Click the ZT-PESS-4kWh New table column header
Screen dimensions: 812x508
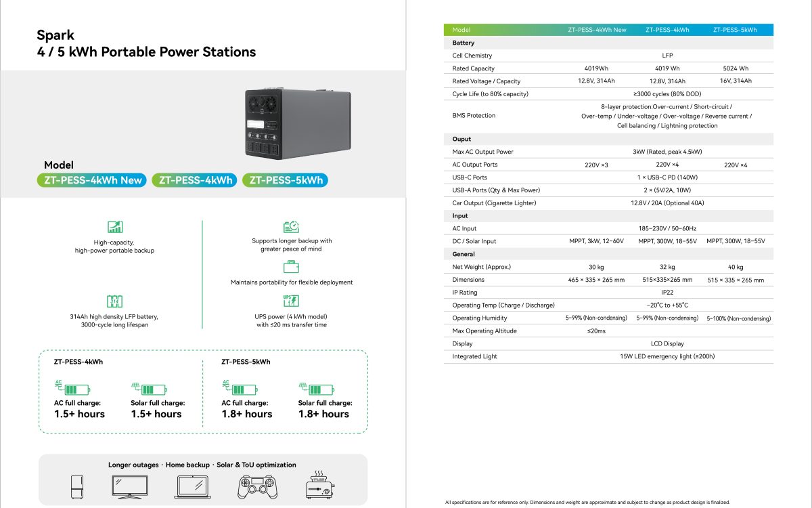(x=597, y=30)
